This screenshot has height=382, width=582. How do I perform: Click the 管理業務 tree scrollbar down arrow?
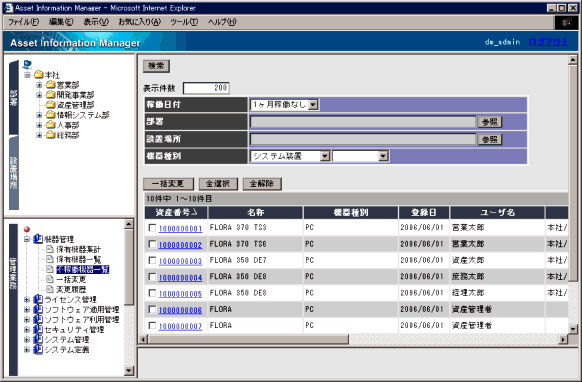point(129,370)
